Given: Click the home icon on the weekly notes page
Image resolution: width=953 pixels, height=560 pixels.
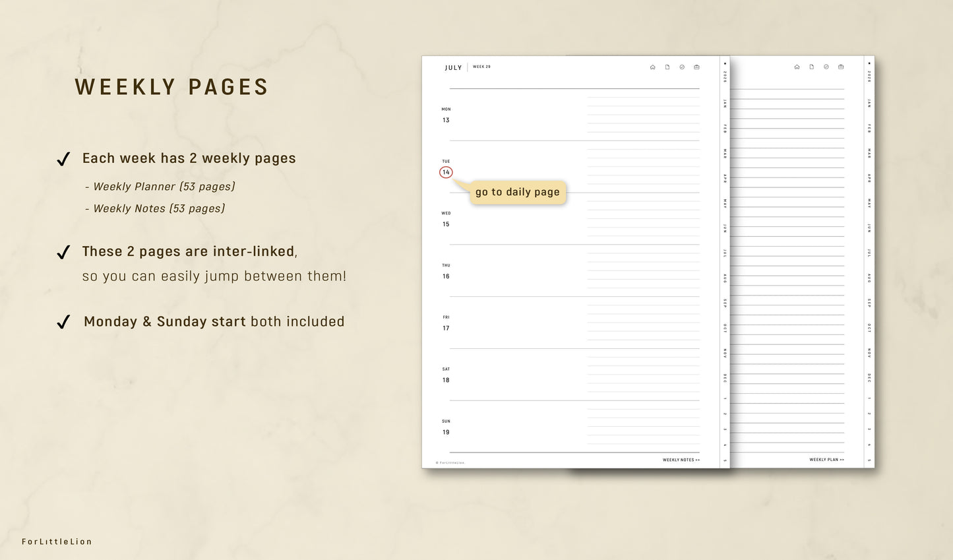Looking at the screenshot, I should pyautogui.click(x=796, y=67).
